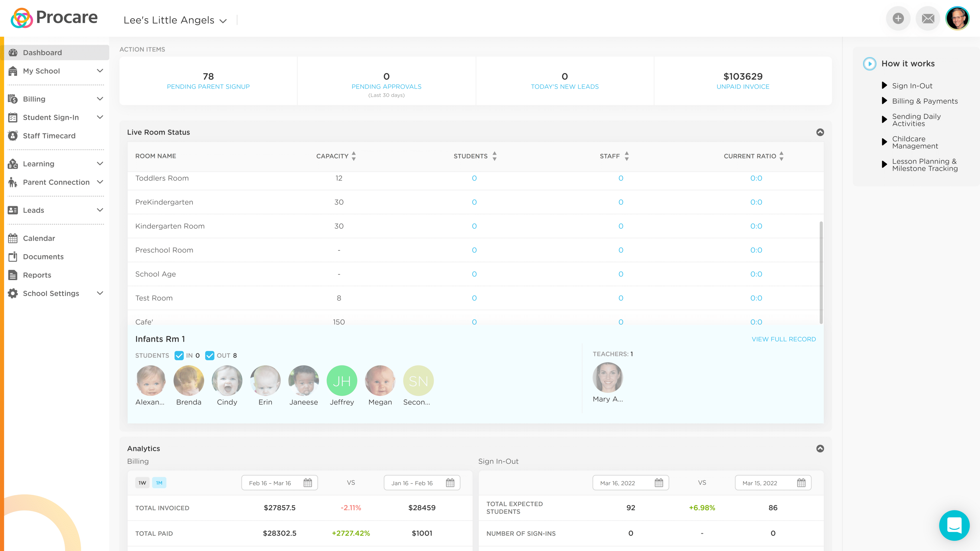
Task: Open Pending Parent Signup link
Action: coord(208,87)
